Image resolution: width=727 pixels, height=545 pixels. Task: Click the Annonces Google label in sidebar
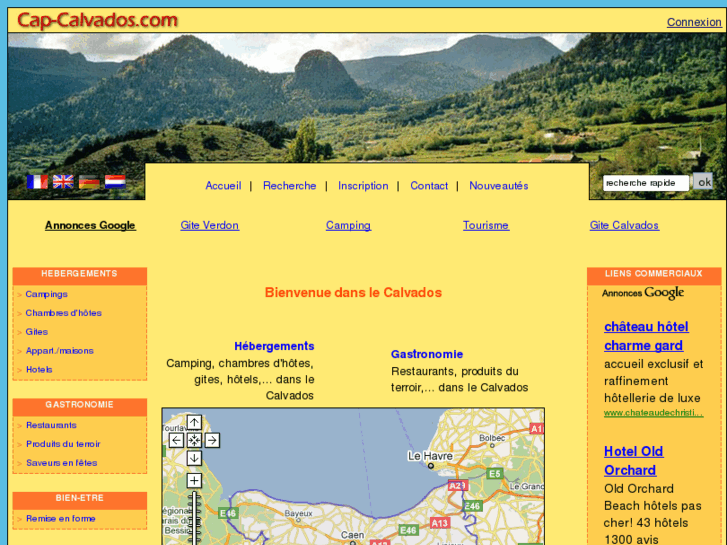click(643, 293)
